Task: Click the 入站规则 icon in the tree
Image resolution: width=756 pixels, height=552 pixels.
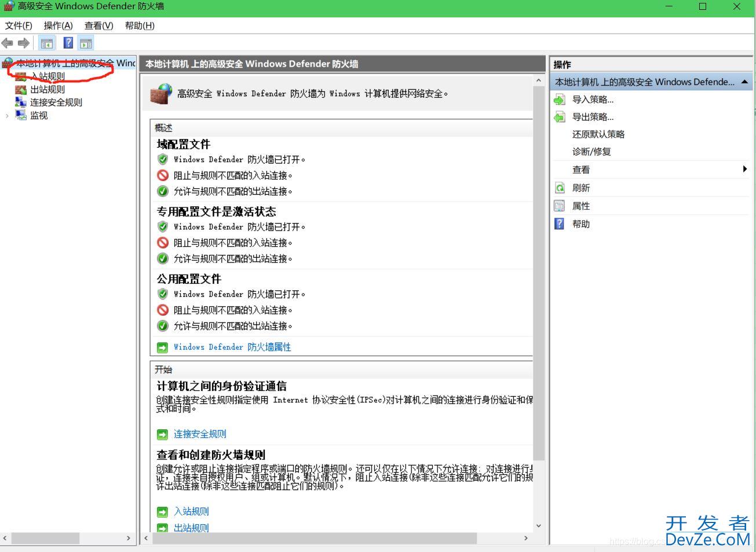Action: [21, 76]
